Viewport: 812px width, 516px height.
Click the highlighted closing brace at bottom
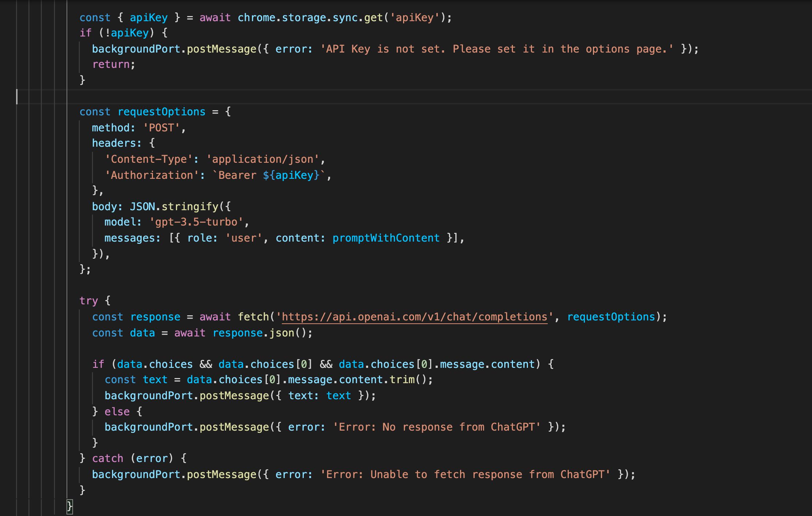(x=70, y=506)
